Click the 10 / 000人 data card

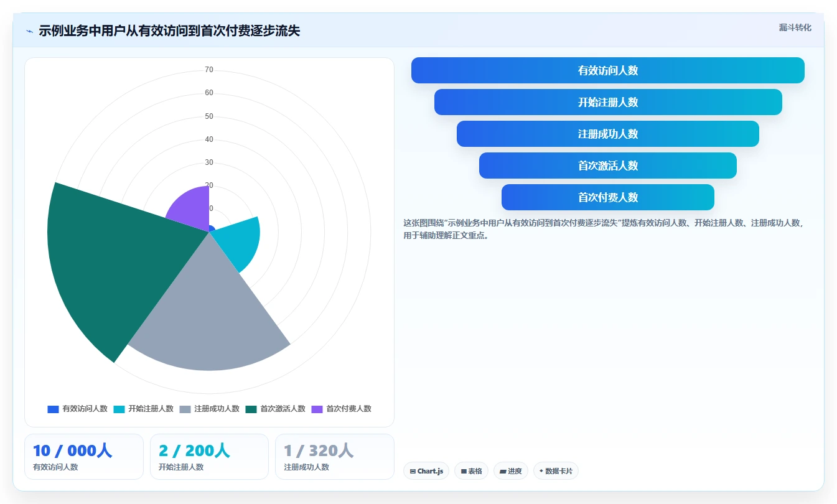click(84, 457)
